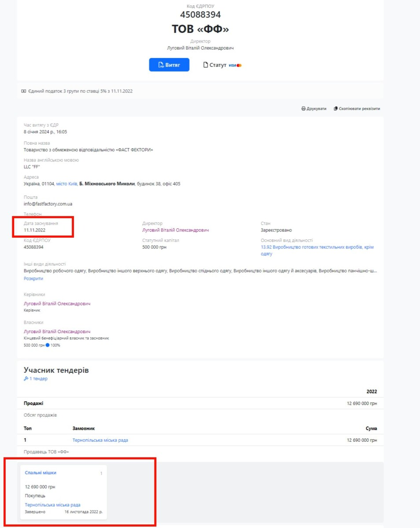Click the tax icon before Єдиний податок

pos(24,91)
